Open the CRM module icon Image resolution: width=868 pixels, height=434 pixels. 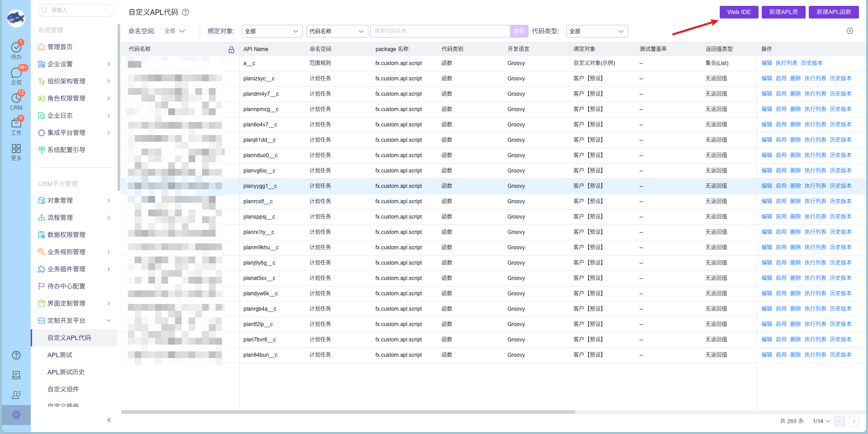[x=16, y=100]
